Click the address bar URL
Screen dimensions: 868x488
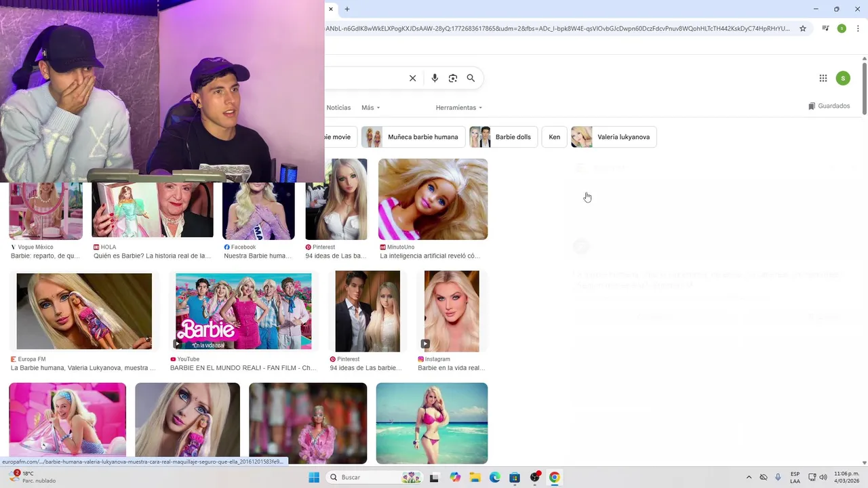pyautogui.click(x=557, y=28)
